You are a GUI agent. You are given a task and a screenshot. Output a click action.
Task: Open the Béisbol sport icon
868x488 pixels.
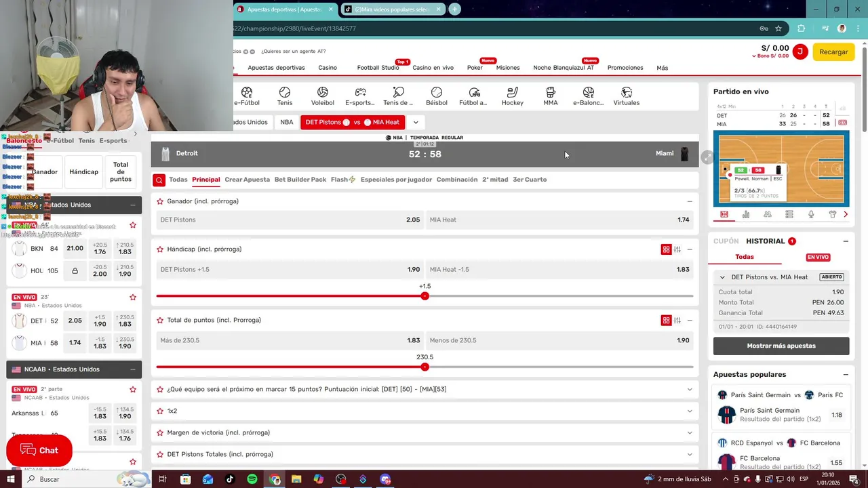click(437, 92)
